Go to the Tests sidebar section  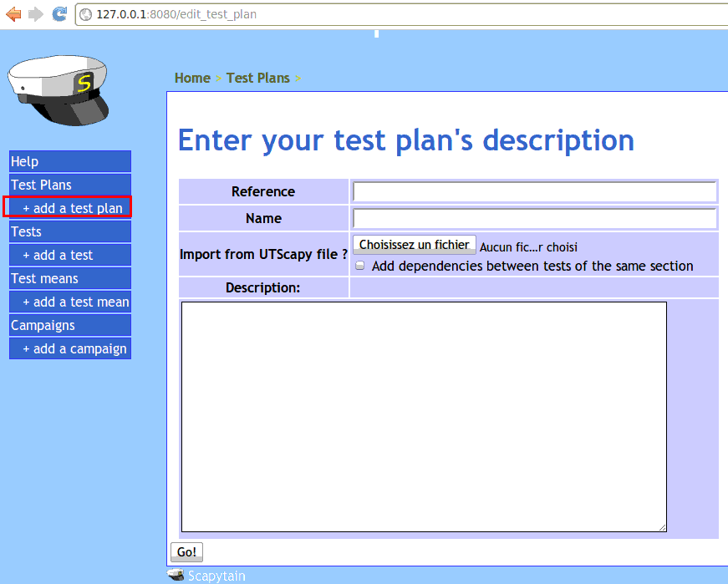[x=70, y=231]
